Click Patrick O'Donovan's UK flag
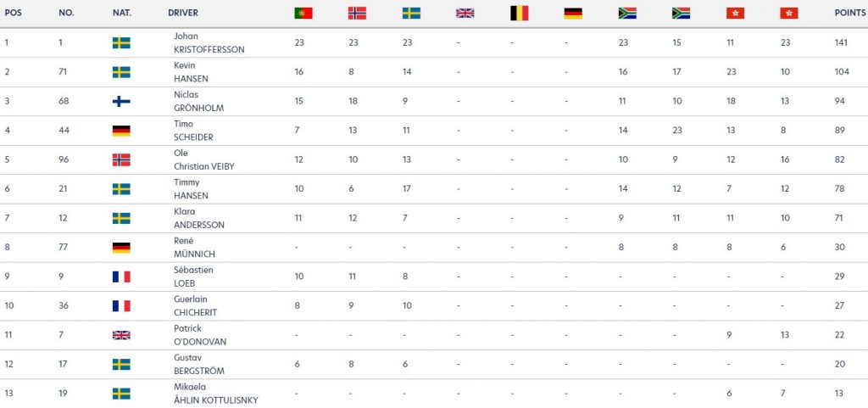This screenshot has width=868, height=408. click(x=121, y=336)
